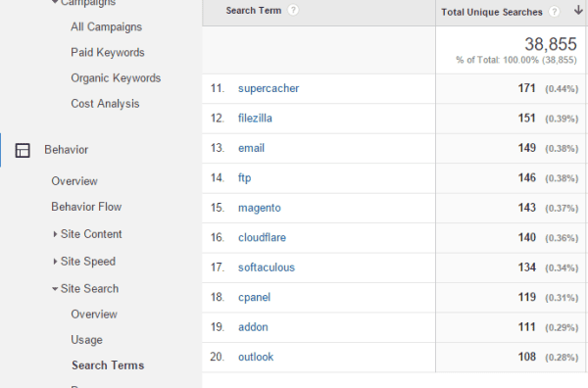Sort by Search Term column header

tap(254, 11)
